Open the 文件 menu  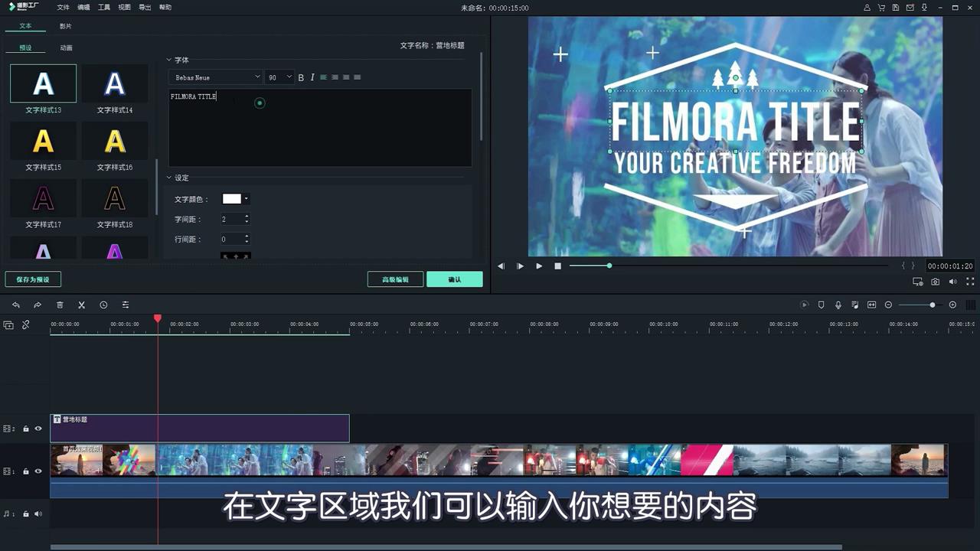point(63,8)
